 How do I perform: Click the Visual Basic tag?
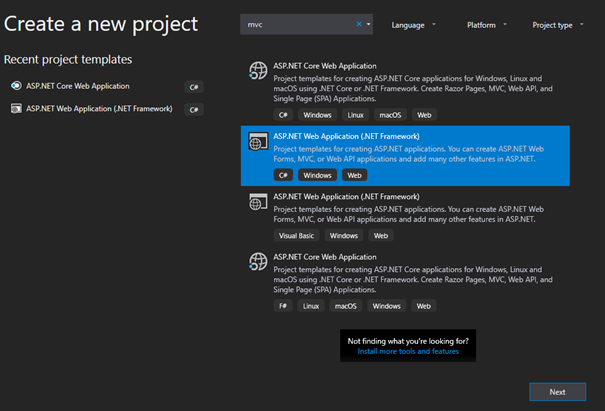point(296,235)
